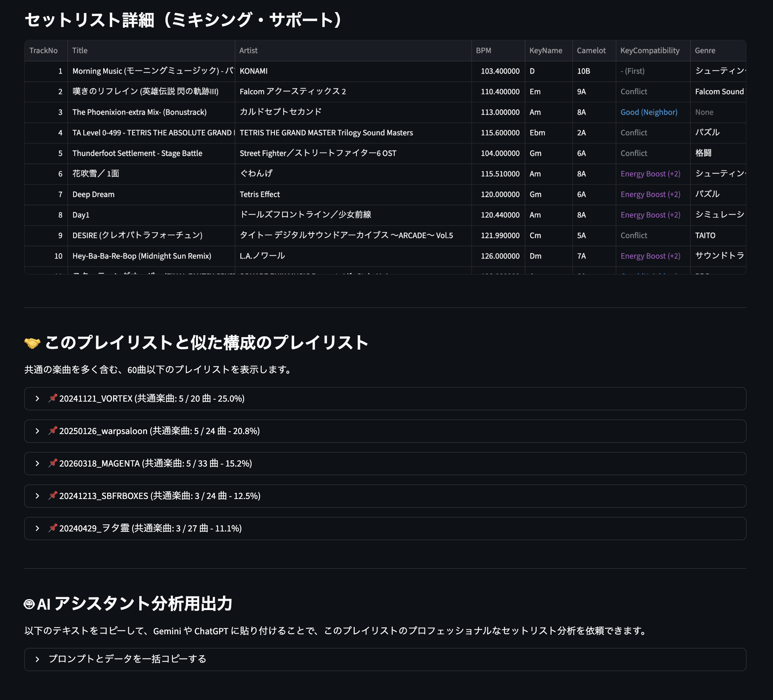Sort table by BPM column header

click(484, 50)
